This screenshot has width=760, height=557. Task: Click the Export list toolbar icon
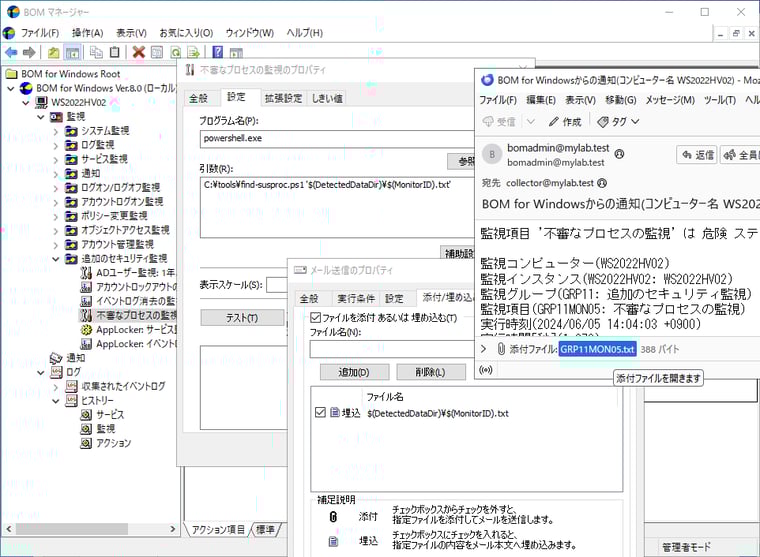pos(193,52)
